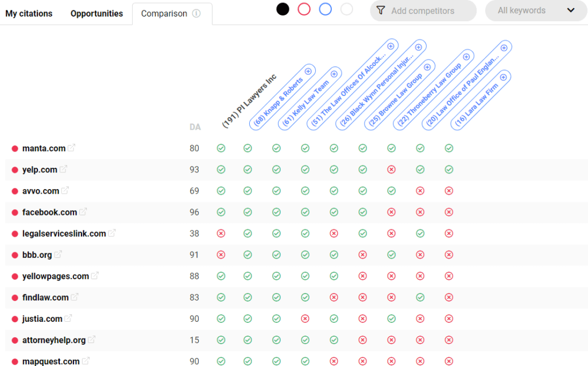Open the legalserviceslink.com link

64,233
